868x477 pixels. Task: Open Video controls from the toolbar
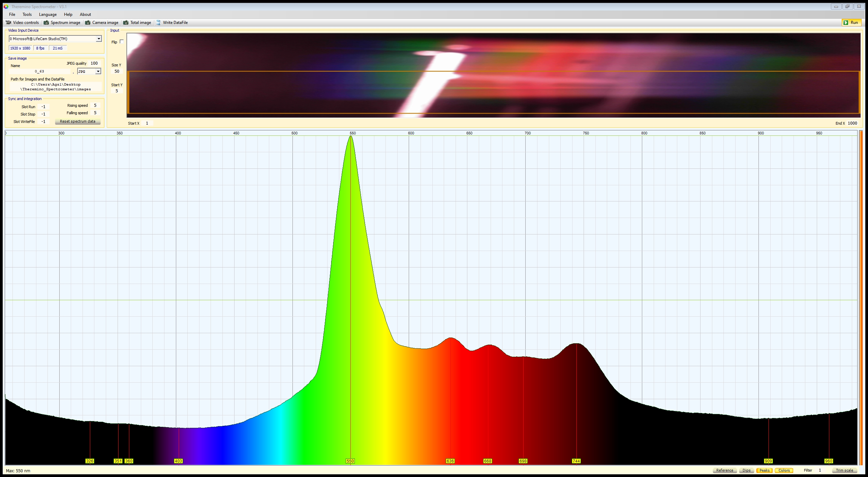(x=23, y=23)
